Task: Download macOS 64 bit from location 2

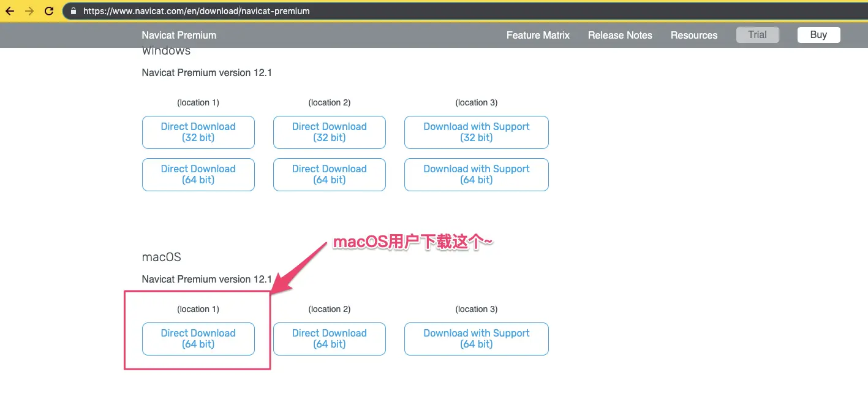Action: point(330,339)
